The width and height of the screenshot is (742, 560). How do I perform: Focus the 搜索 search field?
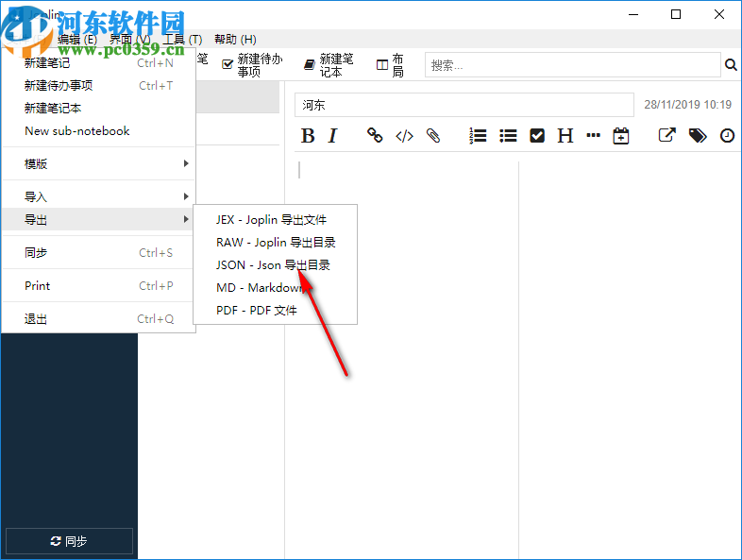coord(573,65)
